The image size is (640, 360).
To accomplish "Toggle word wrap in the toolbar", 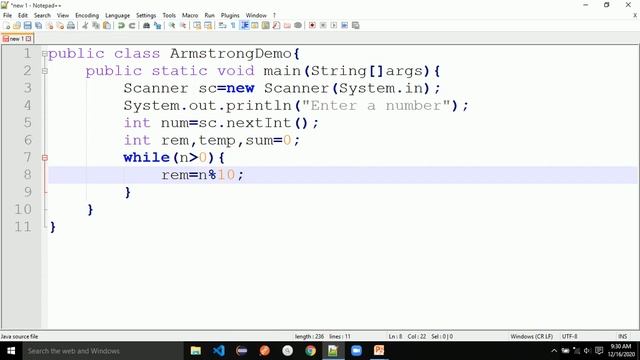I will click(x=222, y=25).
